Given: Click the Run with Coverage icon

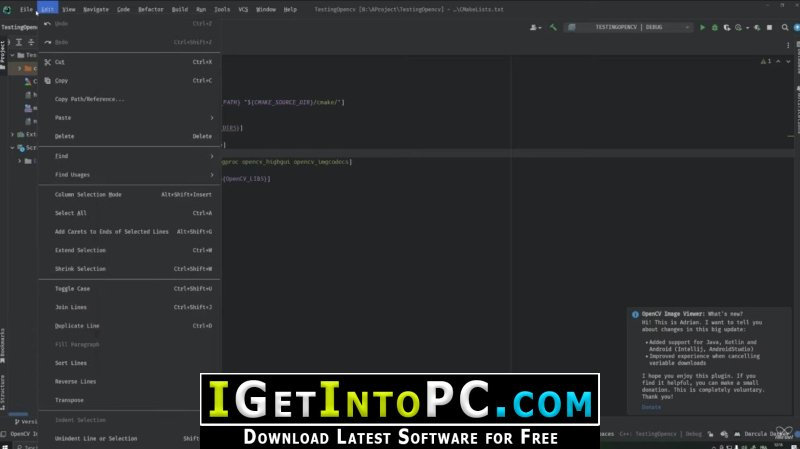Looking at the screenshot, I should click(727, 28).
